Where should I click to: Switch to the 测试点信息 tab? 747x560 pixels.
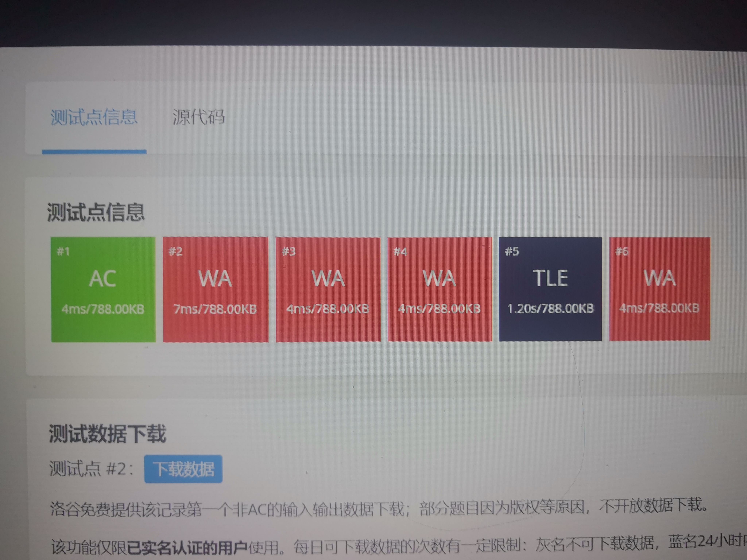point(94,117)
